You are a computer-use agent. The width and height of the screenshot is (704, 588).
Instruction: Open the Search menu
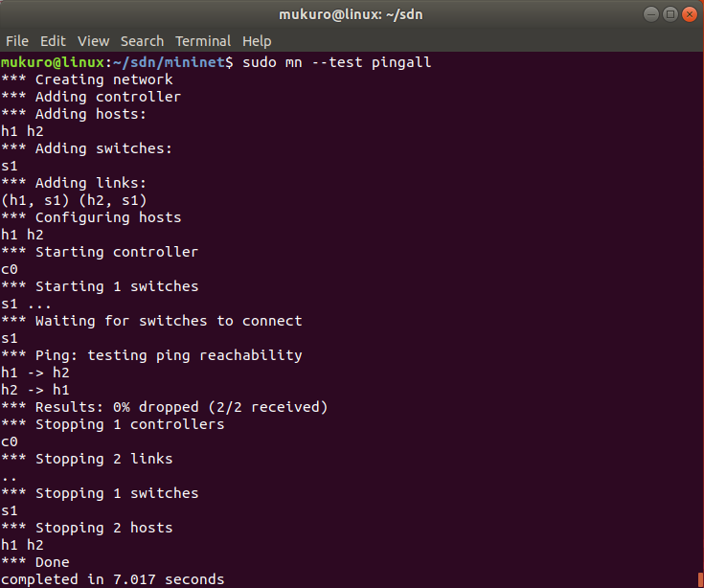[x=142, y=41]
